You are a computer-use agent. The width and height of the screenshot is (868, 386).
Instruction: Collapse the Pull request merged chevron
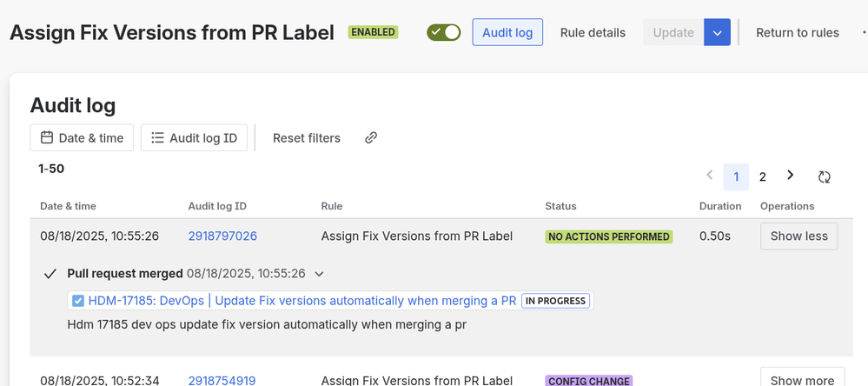coord(319,274)
